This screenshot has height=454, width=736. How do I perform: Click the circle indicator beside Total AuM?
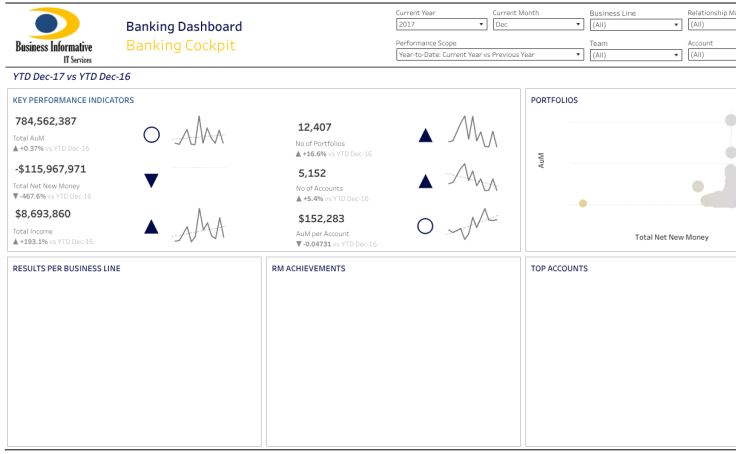[x=152, y=135]
